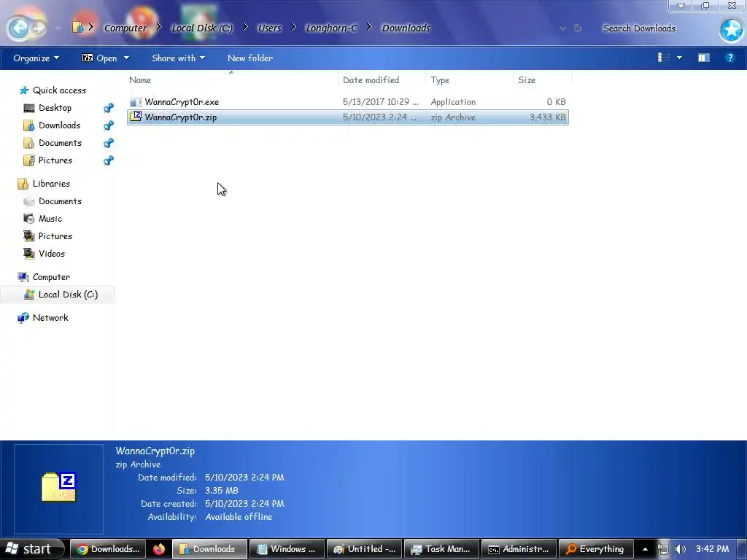Open the volume speaker tray icon

[681, 550]
